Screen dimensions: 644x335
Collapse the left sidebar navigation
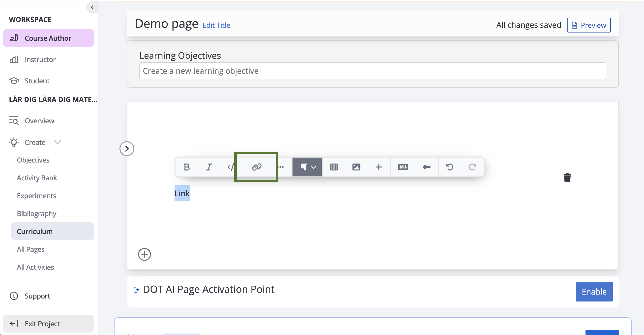(x=92, y=7)
